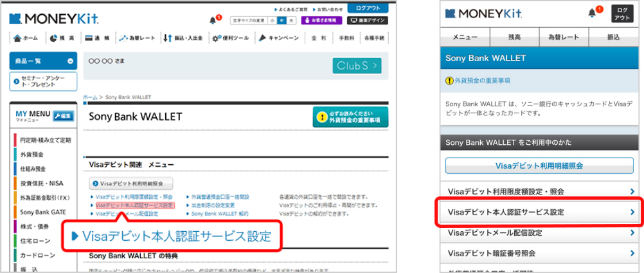This screenshot has height=273, width=644.
Task: Open 振込・入出金 transfer arrows icon
Action: 168,38
